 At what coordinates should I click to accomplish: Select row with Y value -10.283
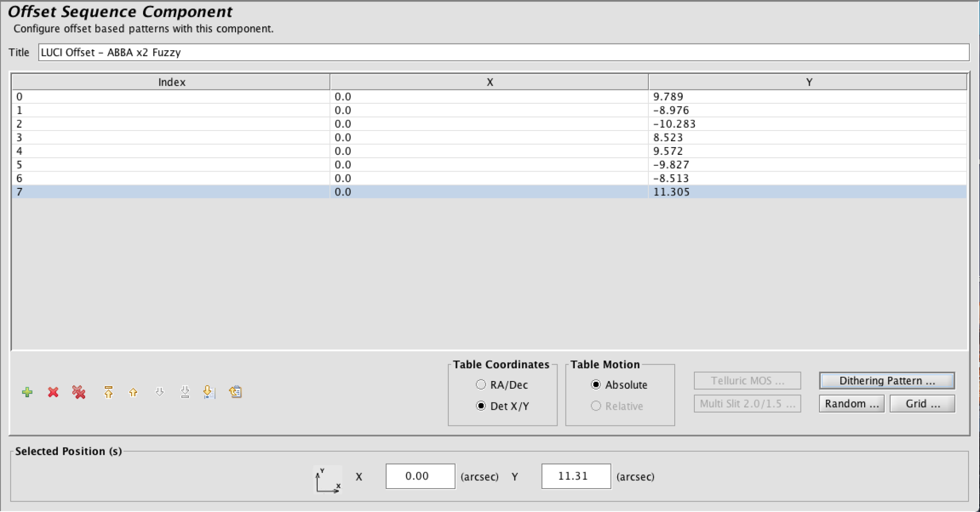coord(489,124)
